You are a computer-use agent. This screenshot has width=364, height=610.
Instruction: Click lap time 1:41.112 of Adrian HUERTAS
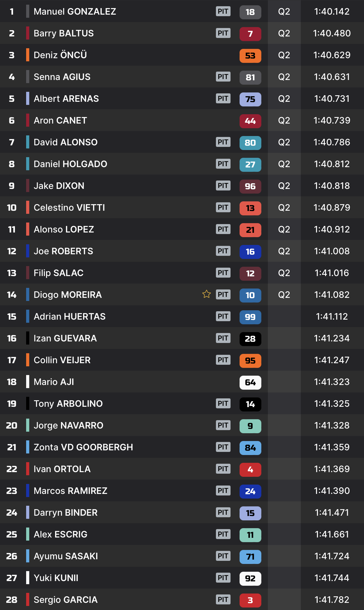[332, 317]
